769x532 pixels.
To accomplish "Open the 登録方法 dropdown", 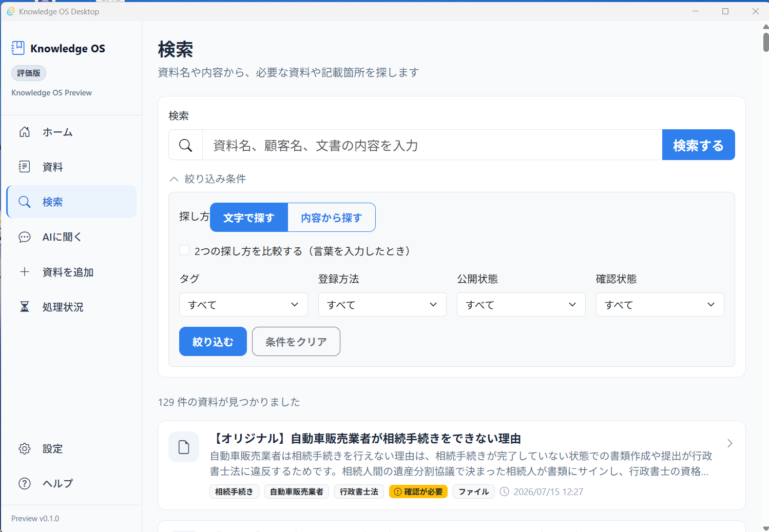I will click(382, 305).
